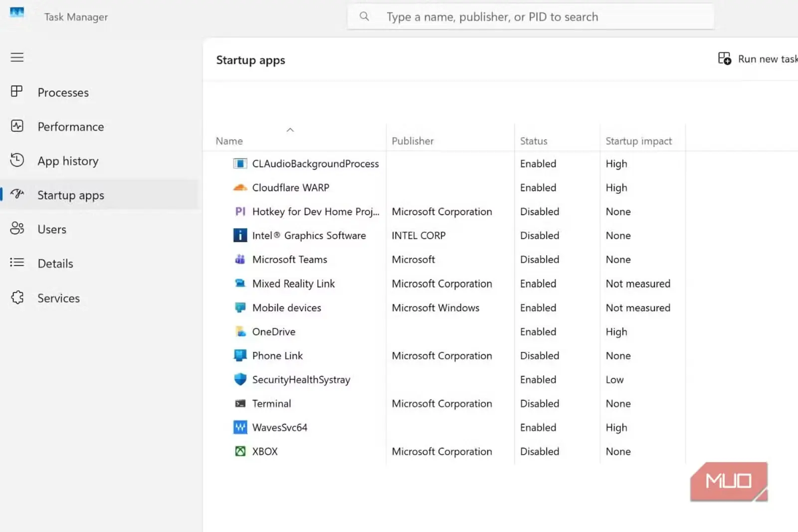Click the Mixed Reality Link icon
Image resolution: width=798 pixels, height=532 pixels.
coord(240,283)
